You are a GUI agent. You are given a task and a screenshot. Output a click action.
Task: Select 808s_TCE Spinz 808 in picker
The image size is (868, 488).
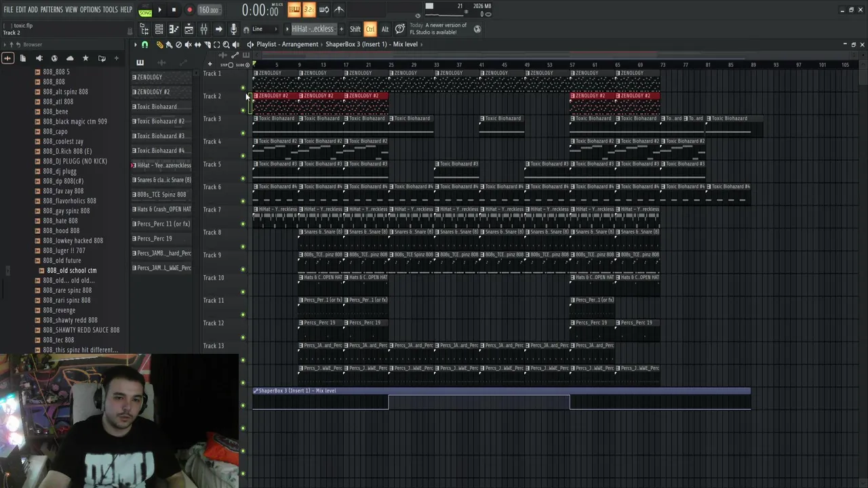pyautogui.click(x=161, y=195)
